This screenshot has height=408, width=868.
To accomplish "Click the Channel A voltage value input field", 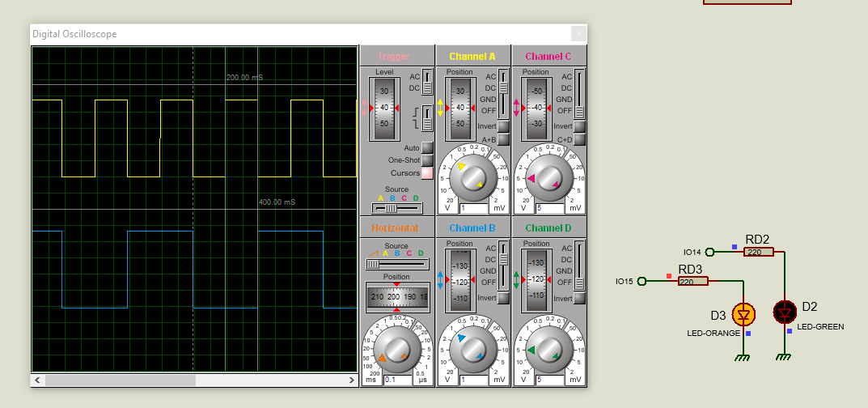I will (472, 209).
